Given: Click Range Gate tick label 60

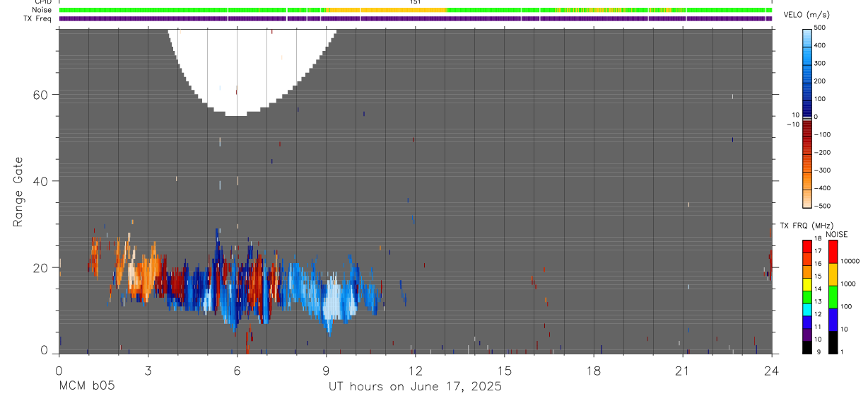Looking at the screenshot, I should (40, 95).
